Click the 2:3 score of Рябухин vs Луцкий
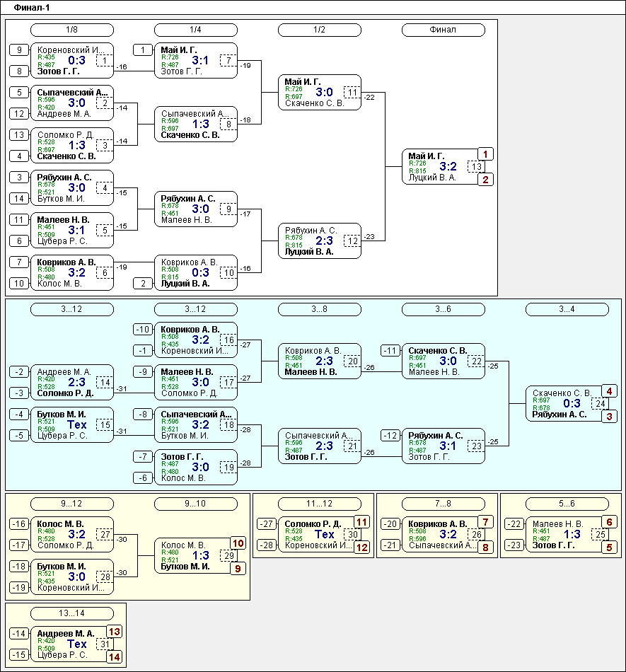 pos(325,241)
